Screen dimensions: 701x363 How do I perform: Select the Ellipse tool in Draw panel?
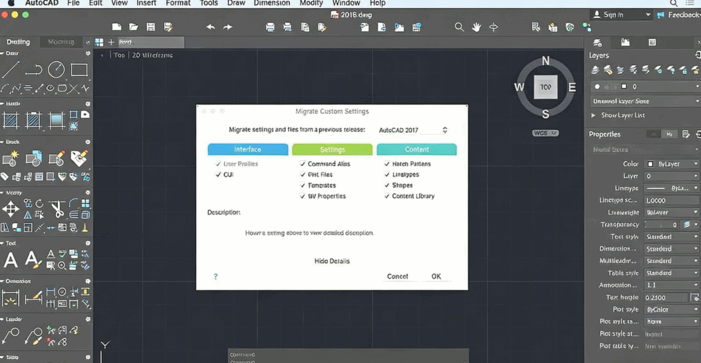click(x=51, y=88)
